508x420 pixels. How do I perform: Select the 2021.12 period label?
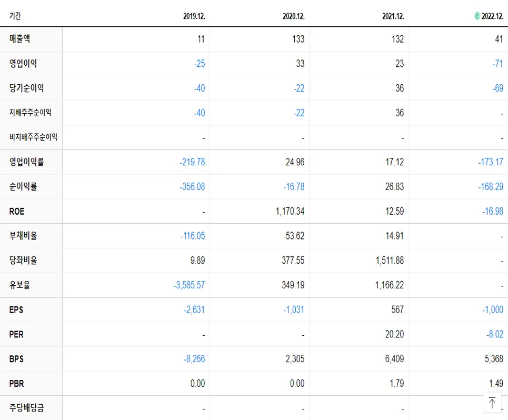tap(392, 16)
